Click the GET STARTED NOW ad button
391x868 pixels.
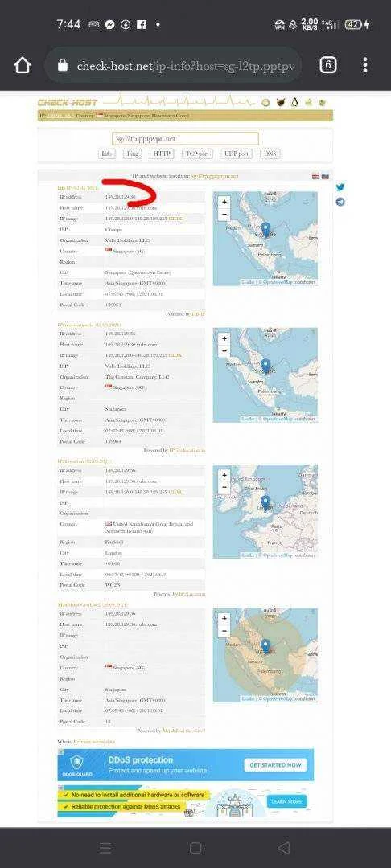(x=275, y=764)
